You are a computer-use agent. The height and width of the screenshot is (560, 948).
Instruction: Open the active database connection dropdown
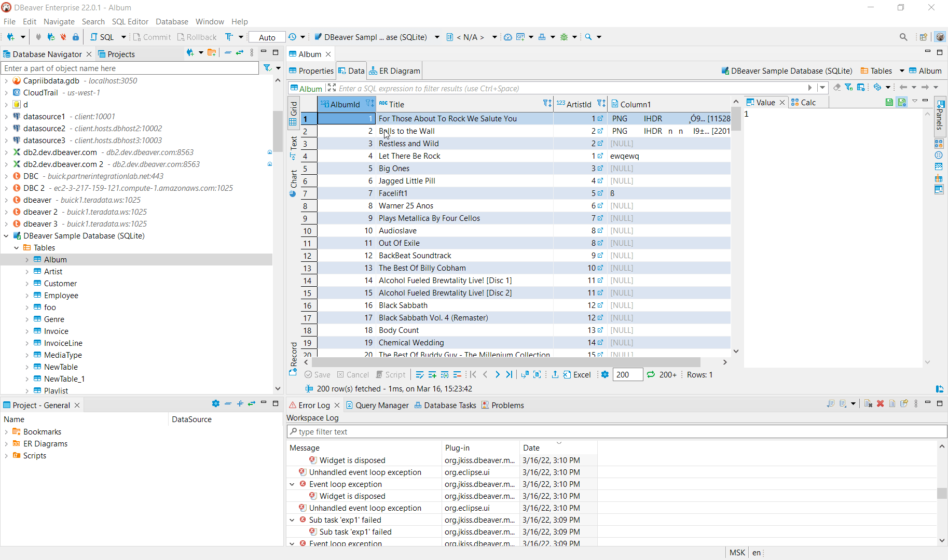click(x=437, y=37)
